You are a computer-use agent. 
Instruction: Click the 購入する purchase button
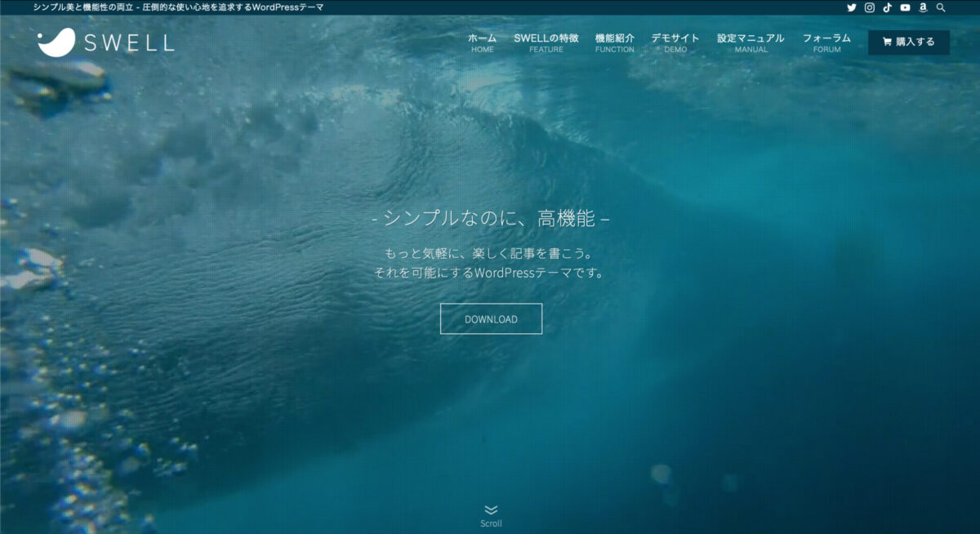(x=909, y=42)
